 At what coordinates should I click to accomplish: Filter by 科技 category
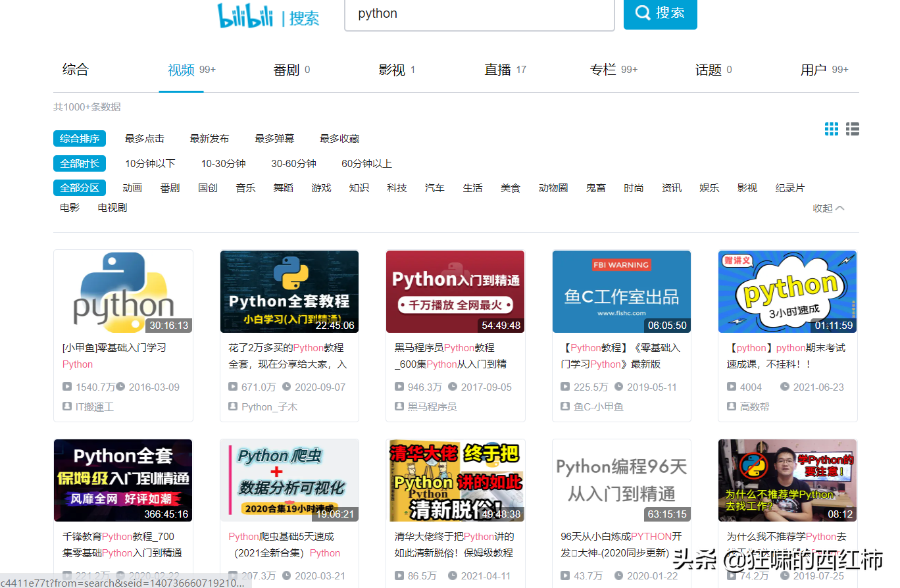click(397, 188)
